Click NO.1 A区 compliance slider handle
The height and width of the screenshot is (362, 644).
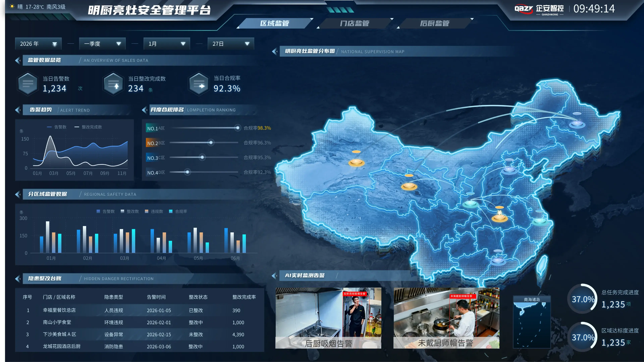[x=237, y=128]
